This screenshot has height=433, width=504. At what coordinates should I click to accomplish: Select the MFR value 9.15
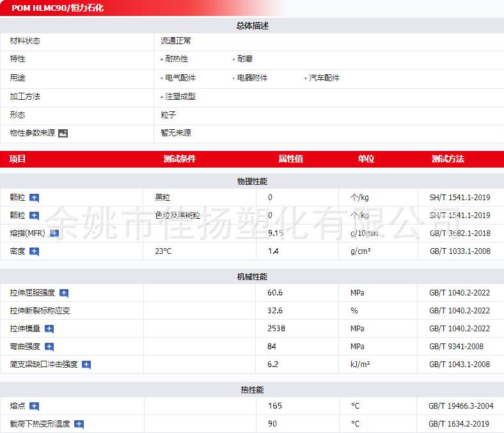[x=276, y=233]
